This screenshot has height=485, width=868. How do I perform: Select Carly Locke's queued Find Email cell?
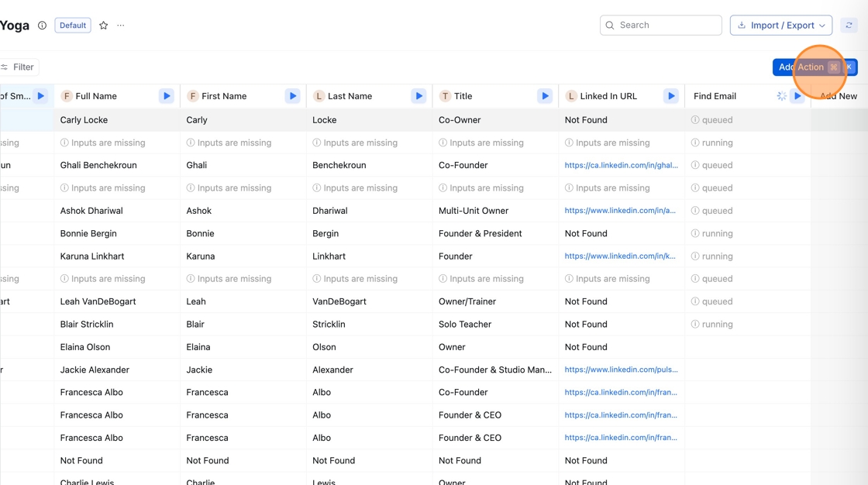point(748,119)
